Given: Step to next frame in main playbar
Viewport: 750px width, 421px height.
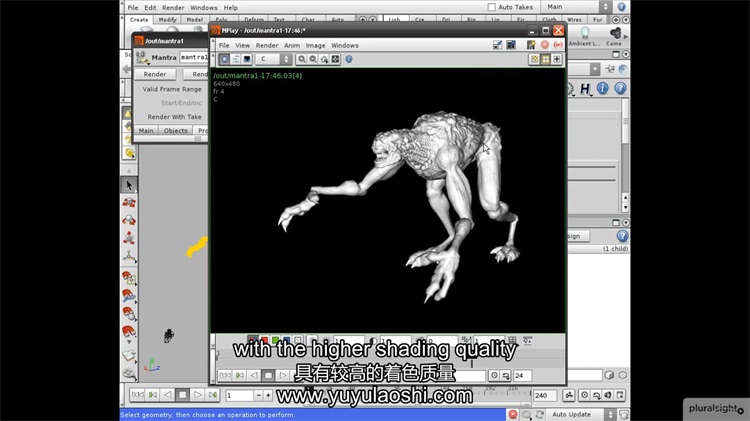Looking at the screenshot, I should 212,395.
